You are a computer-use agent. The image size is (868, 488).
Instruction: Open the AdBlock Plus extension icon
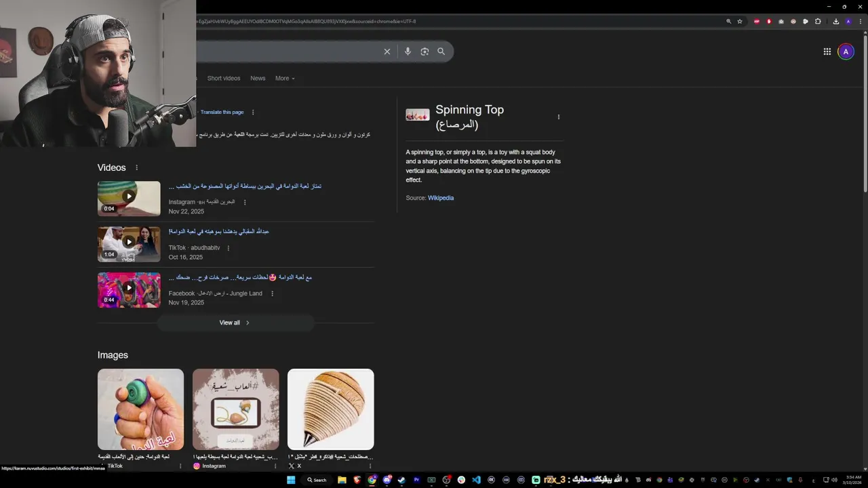click(757, 21)
